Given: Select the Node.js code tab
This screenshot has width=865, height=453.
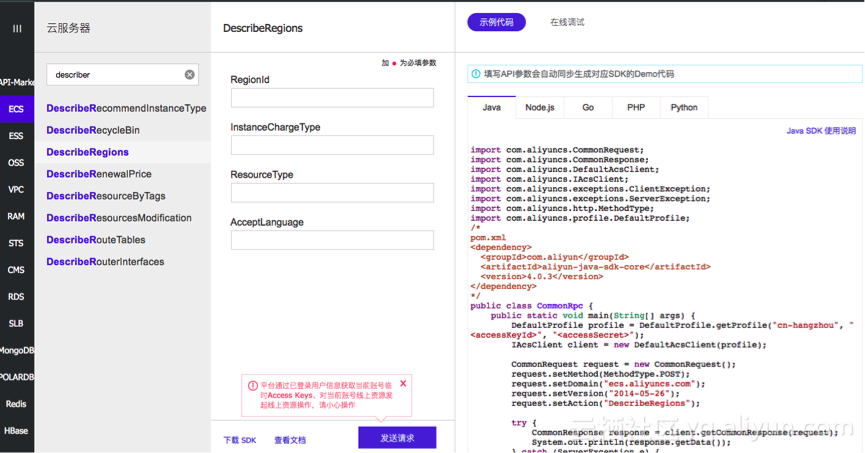Looking at the screenshot, I should click(540, 108).
